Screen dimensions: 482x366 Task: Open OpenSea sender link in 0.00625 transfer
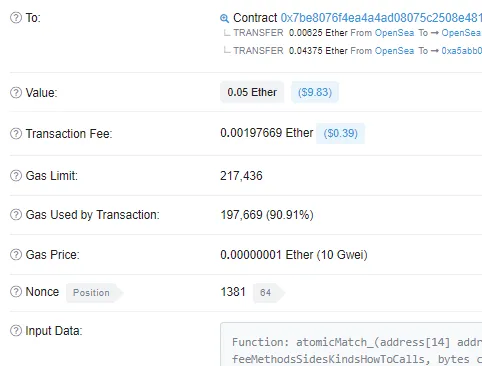coord(394,33)
